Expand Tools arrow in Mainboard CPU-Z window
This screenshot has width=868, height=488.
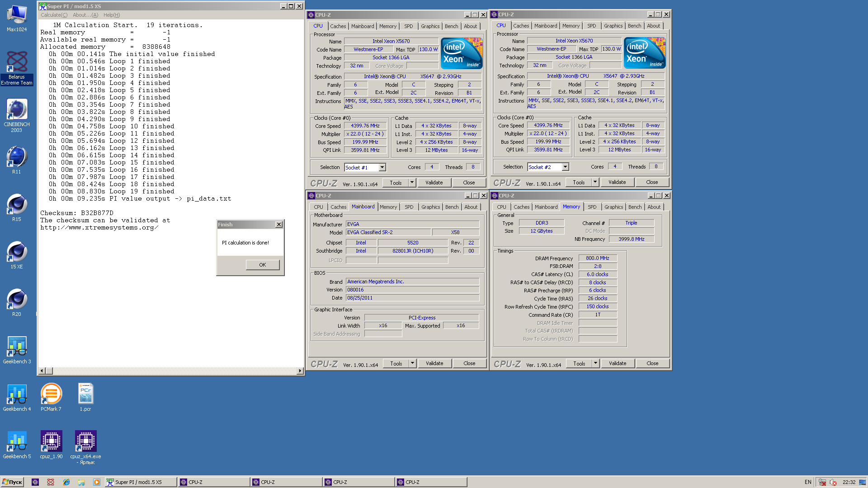pyautogui.click(x=412, y=363)
